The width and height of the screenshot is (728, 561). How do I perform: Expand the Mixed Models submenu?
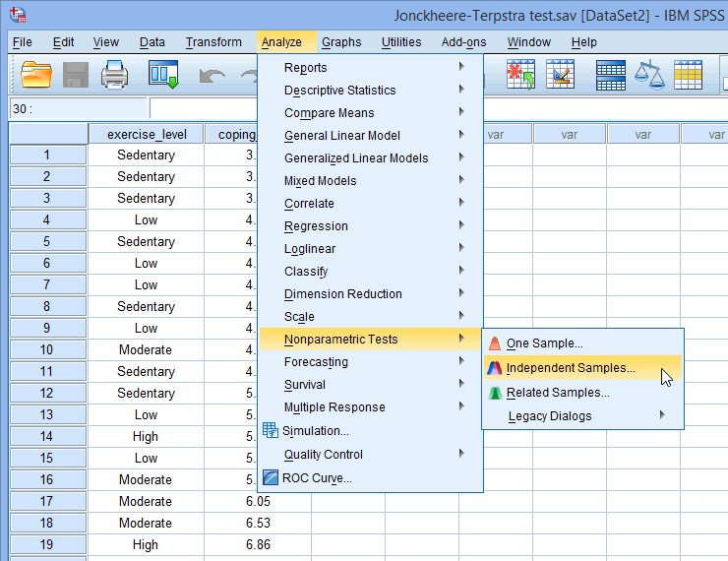pos(371,181)
